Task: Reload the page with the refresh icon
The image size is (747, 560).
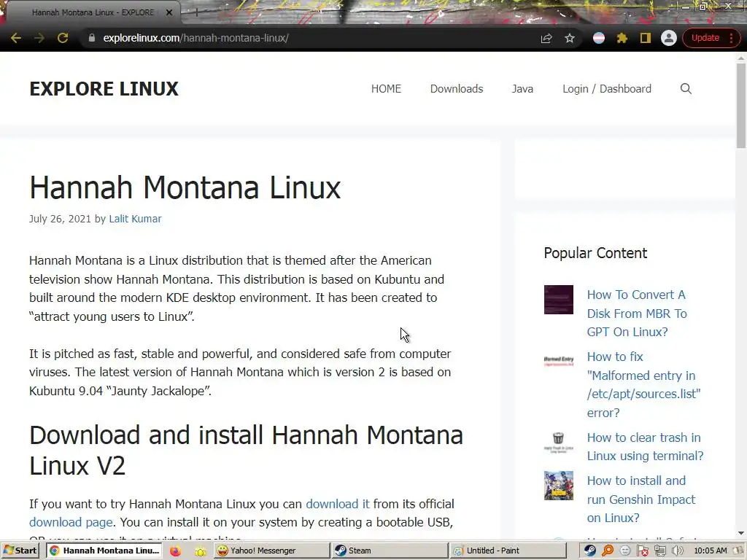Action: point(63,38)
